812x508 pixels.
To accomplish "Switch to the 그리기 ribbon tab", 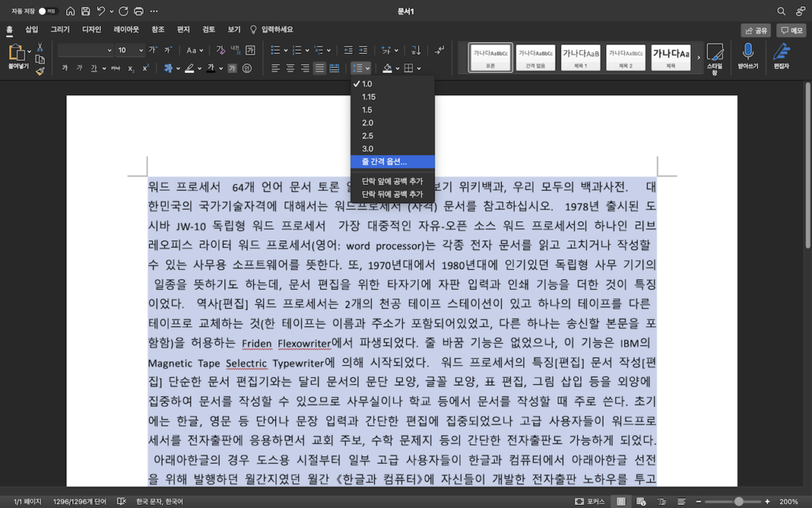I will (x=60, y=29).
